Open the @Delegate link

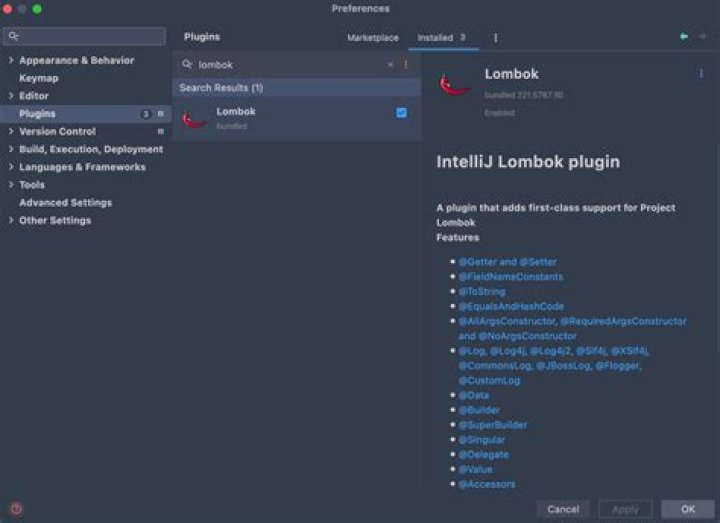(x=484, y=455)
